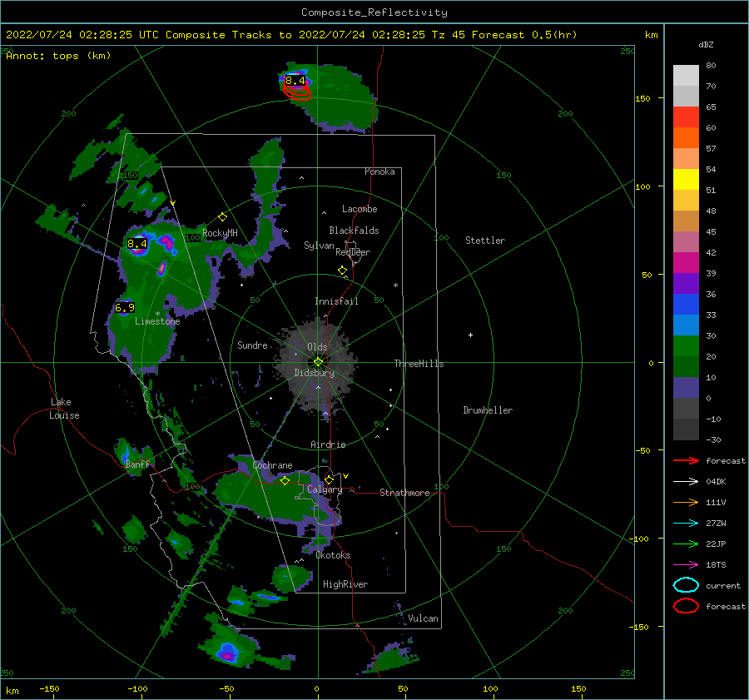Screen dimensions: 749x700
Task: Click the red forecast ellipse legend icon
Action: pyautogui.click(x=686, y=606)
